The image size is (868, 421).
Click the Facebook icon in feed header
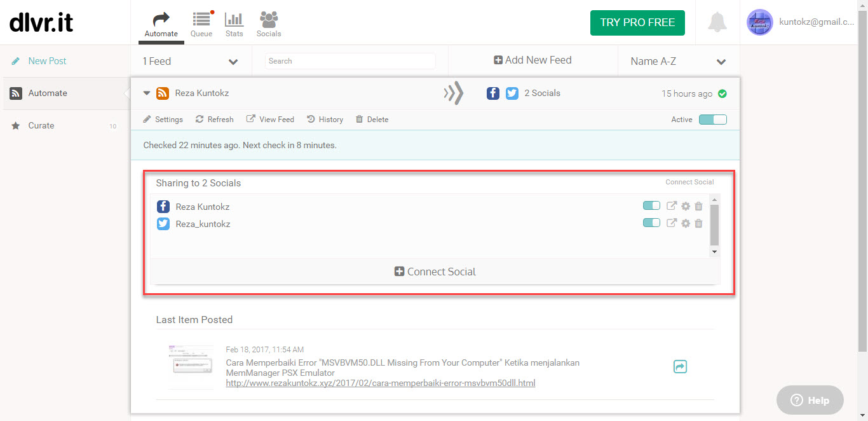[493, 93]
